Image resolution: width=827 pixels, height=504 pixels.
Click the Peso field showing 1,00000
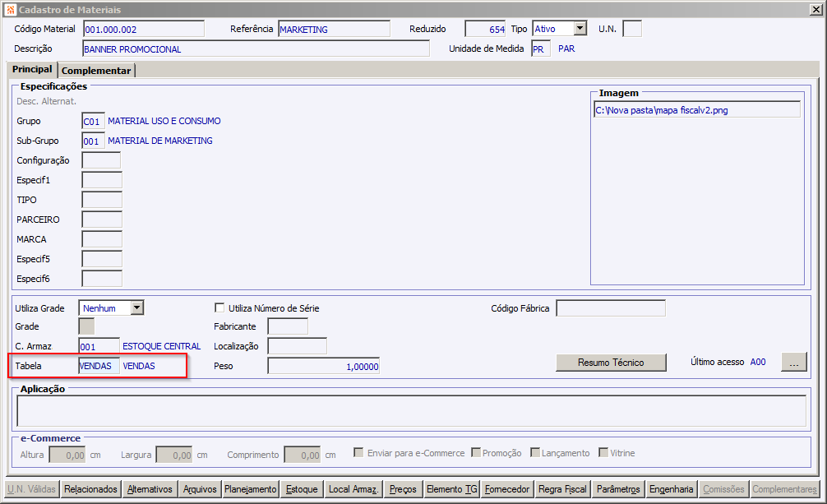(323, 366)
